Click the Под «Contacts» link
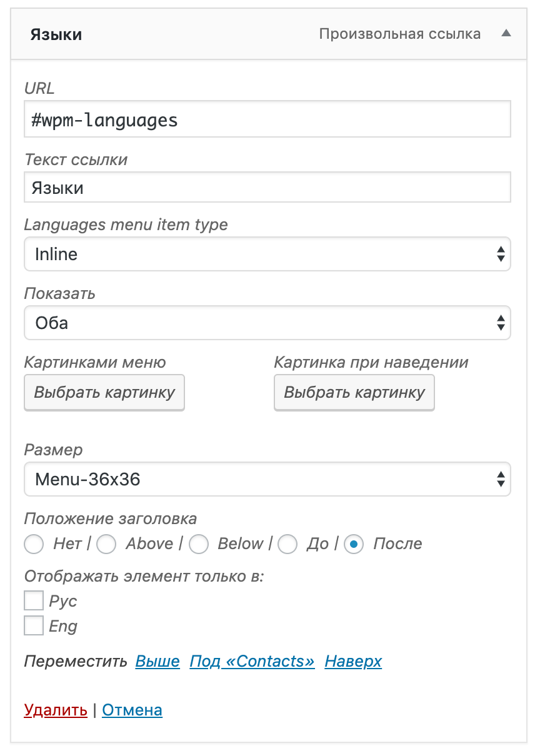This screenshot has height=753, width=560. (252, 661)
